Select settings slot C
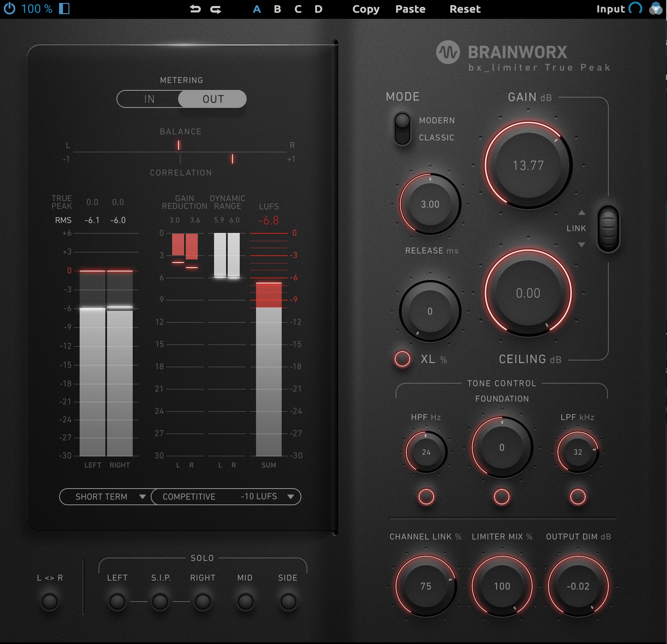This screenshot has width=667, height=644. click(x=298, y=9)
